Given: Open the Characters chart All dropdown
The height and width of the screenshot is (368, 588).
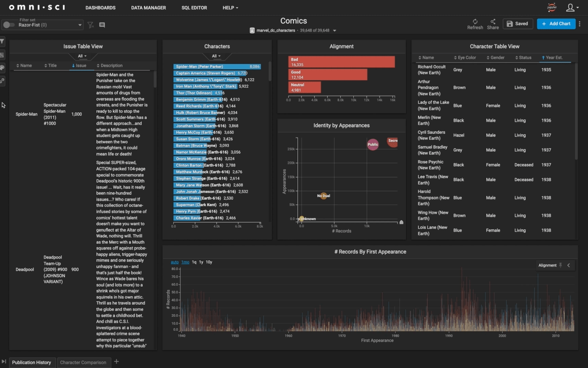Looking at the screenshot, I should [216, 56].
